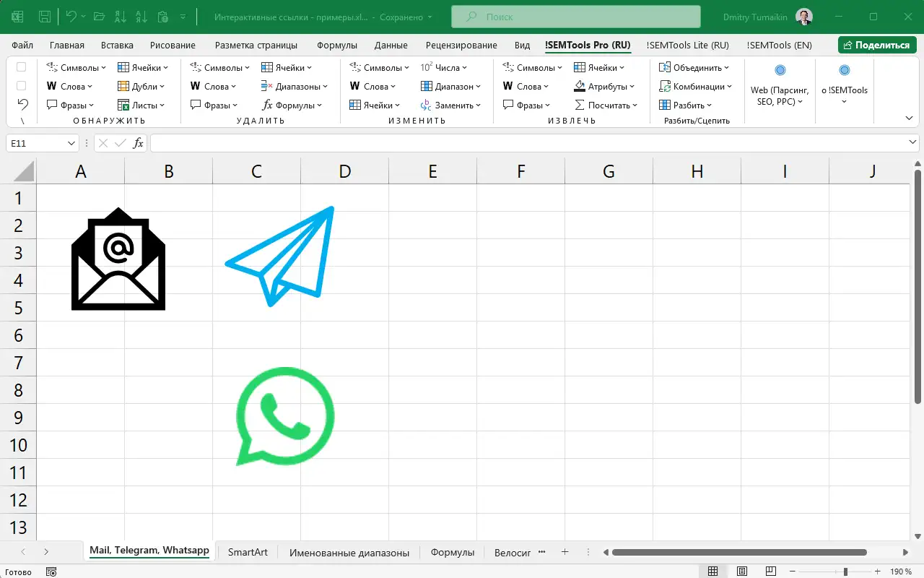
Task: Open Слова in the УДАЛИТЬ group
Action: [214, 86]
